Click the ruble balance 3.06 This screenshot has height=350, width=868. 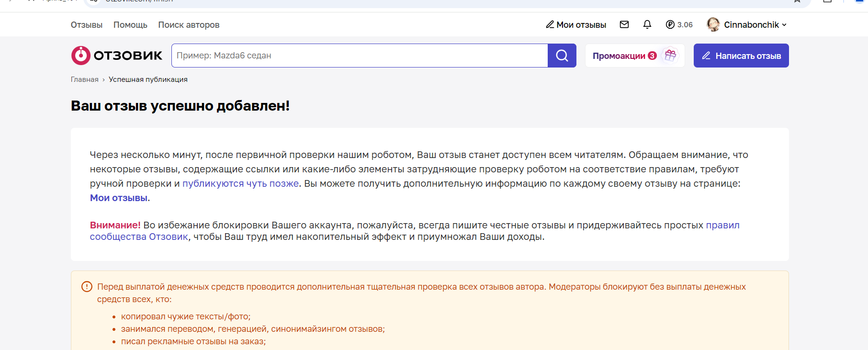click(x=679, y=24)
